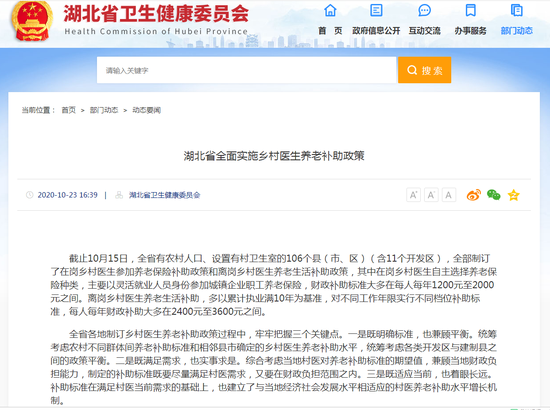
Task: Share article via WeChat icon
Action: pyautogui.click(x=494, y=195)
